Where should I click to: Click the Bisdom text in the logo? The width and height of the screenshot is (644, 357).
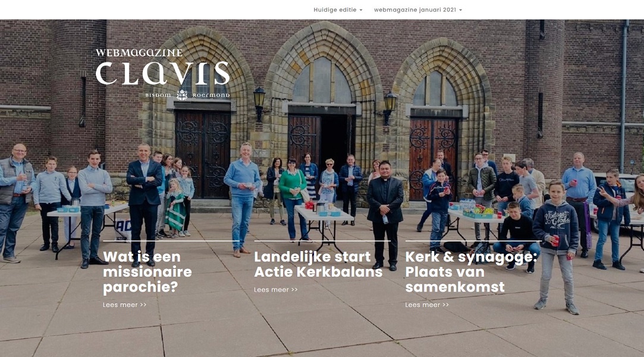point(158,95)
